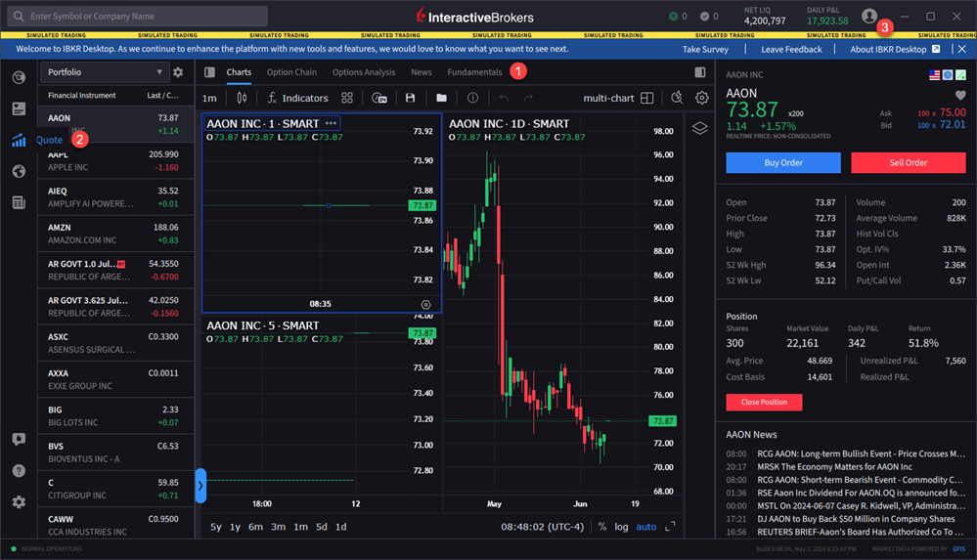Open the settings gear sidebar icon
The width and height of the screenshot is (977, 560).
click(19, 502)
